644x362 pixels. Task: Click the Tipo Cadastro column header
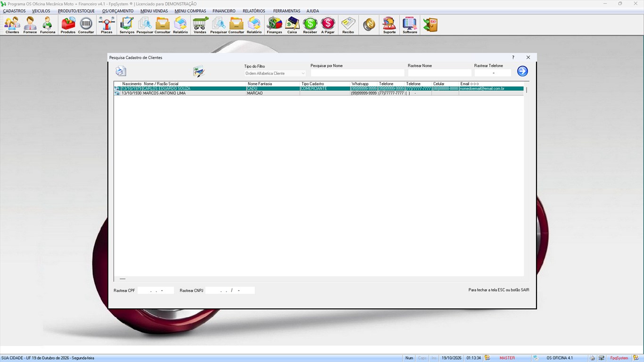click(x=325, y=84)
